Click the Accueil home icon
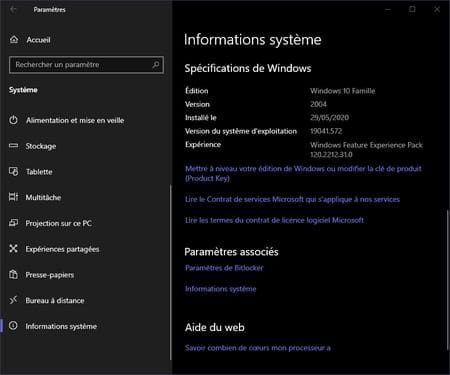The height and width of the screenshot is (375, 450). tap(14, 40)
